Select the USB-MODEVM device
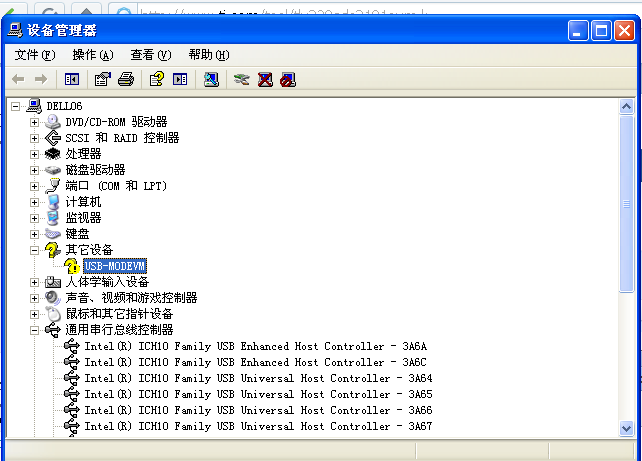The height and width of the screenshot is (461, 642). (115, 266)
